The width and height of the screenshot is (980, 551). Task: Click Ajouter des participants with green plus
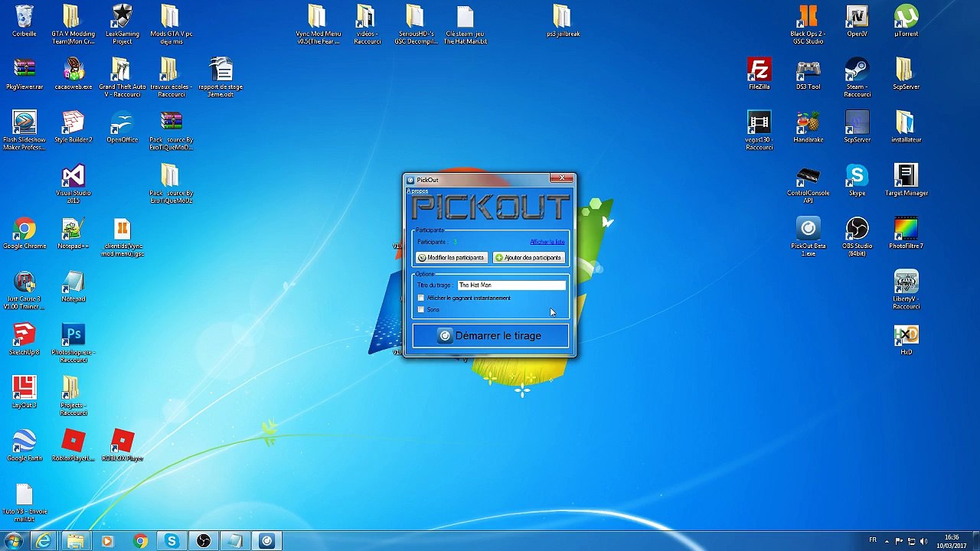tap(529, 258)
